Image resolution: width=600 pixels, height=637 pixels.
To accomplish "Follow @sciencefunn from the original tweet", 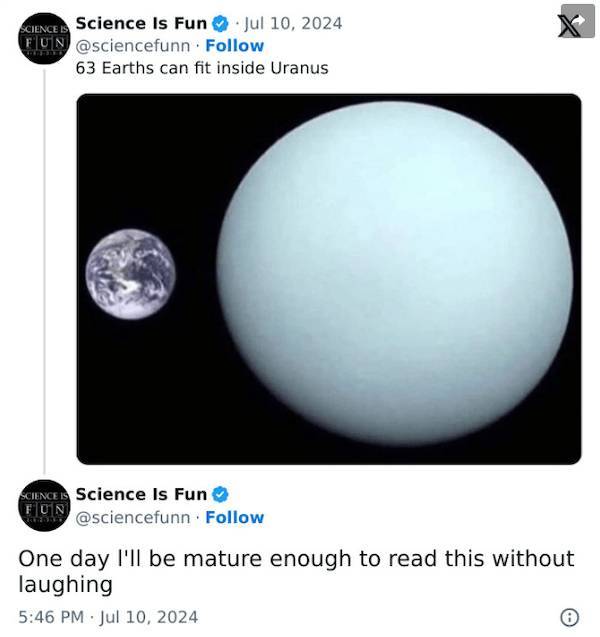I will [235, 45].
